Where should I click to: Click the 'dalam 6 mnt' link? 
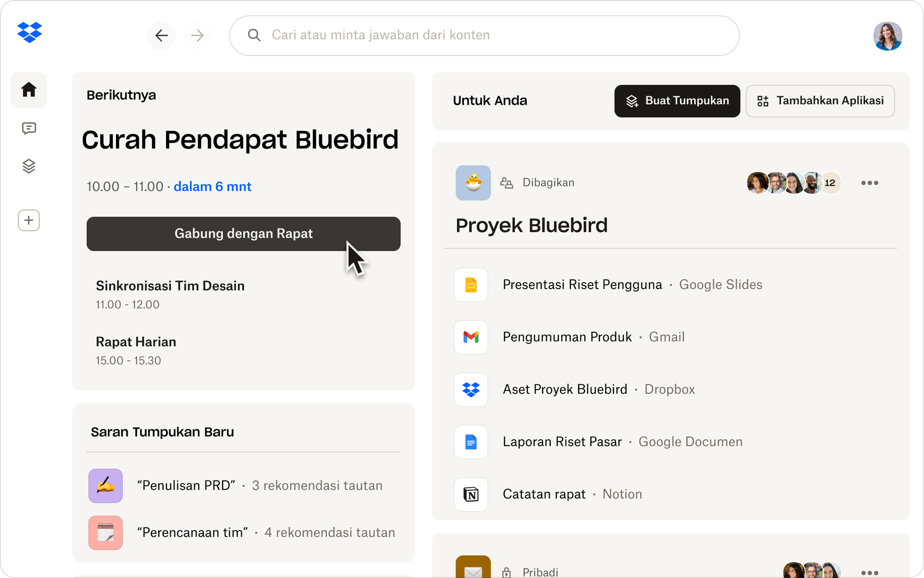point(213,186)
